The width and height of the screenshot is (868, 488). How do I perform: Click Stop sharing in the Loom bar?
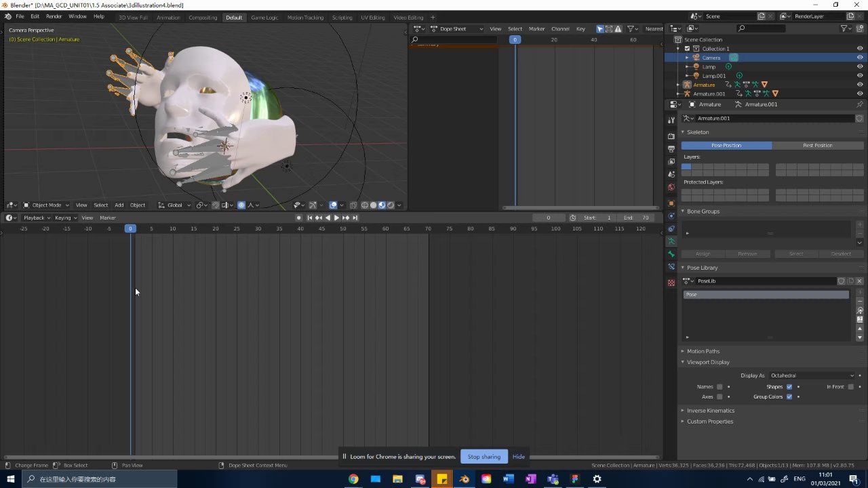click(484, 457)
